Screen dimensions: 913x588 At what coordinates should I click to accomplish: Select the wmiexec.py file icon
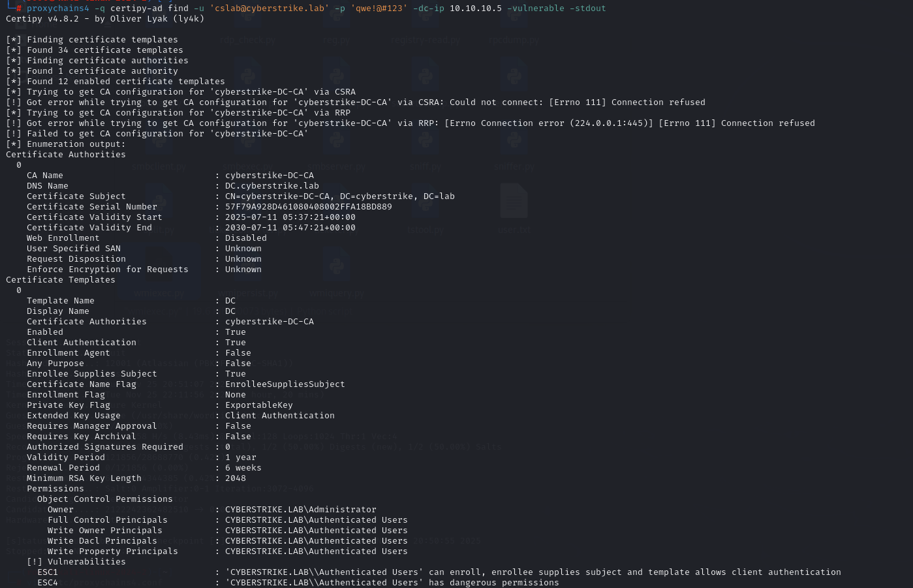pos(160,266)
